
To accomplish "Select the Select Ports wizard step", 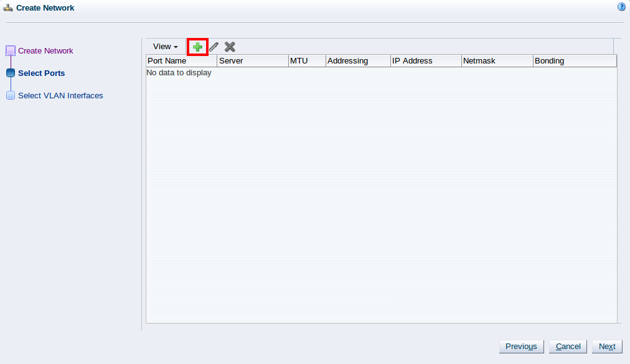I will tap(41, 73).
